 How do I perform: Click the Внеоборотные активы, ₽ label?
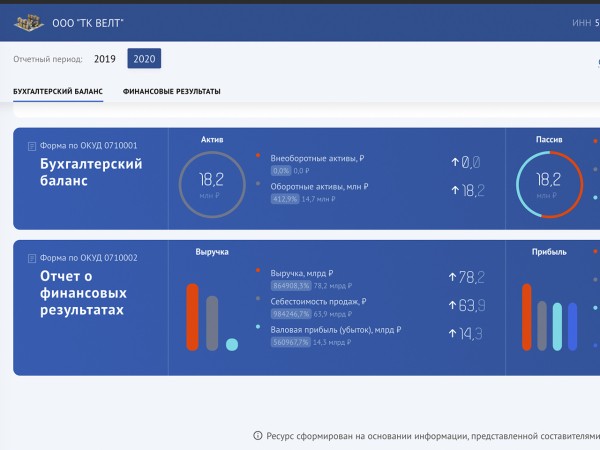(x=317, y=158)
